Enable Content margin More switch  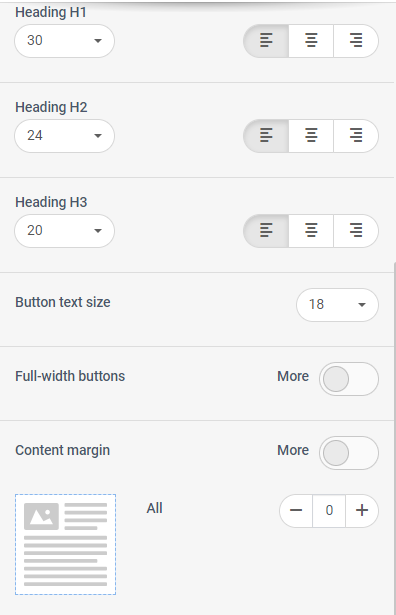349,453
